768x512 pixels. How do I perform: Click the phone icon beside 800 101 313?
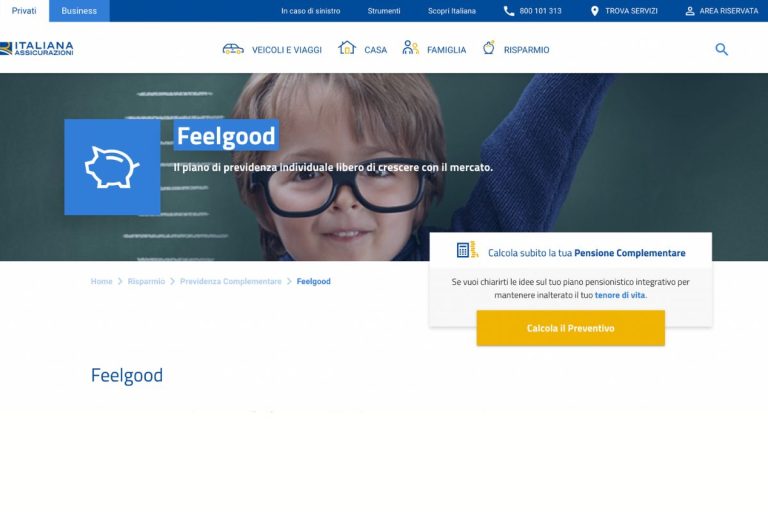pos(509,11)
